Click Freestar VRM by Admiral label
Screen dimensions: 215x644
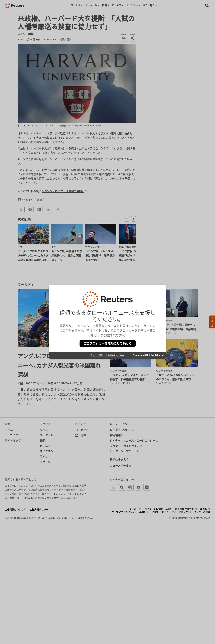(148, 355)
